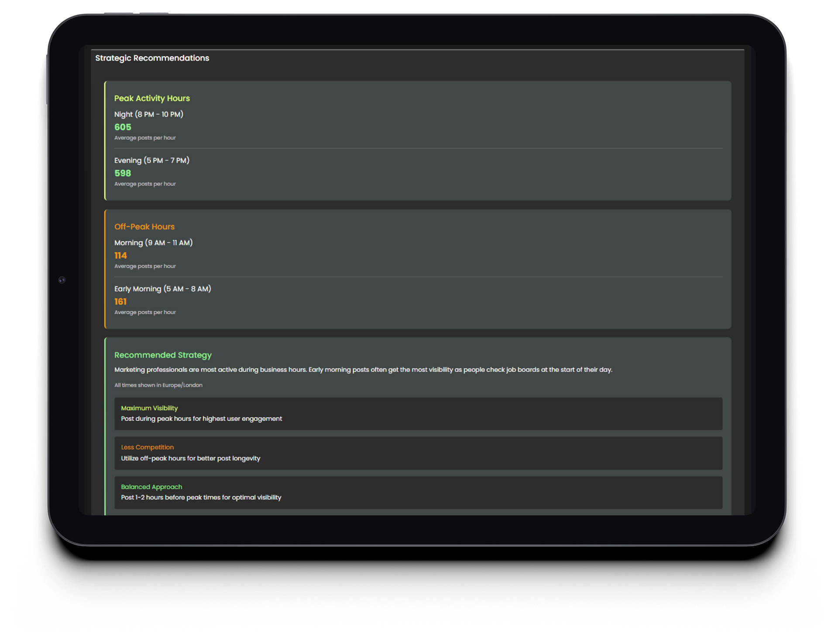Click the 598 average posts value
The image size is (838, 644).
pos(123,173)
